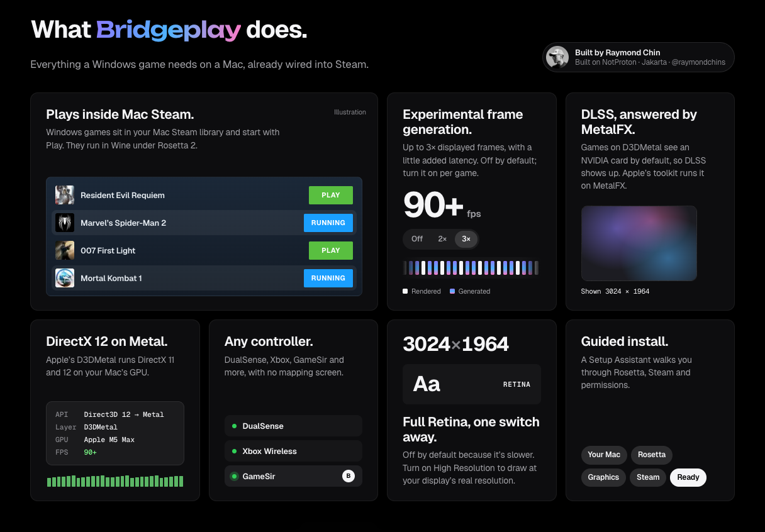
Task: Select the Steam install step
Action: (x=648, y=477)
